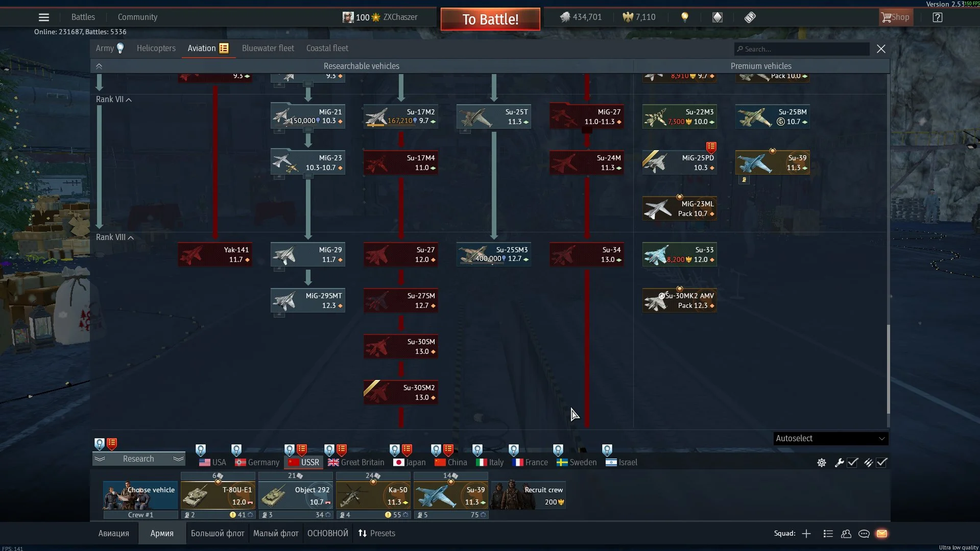Click the red list badge above MiG-25PD

pos(711,147)
